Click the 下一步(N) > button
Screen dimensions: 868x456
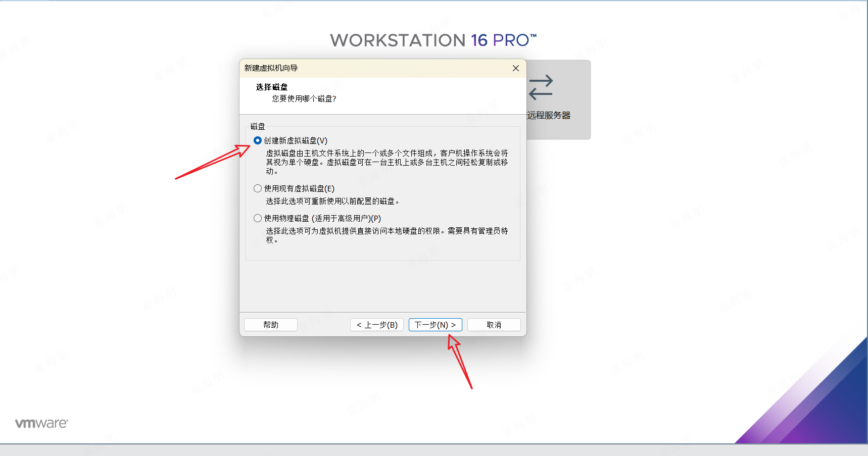436,325
